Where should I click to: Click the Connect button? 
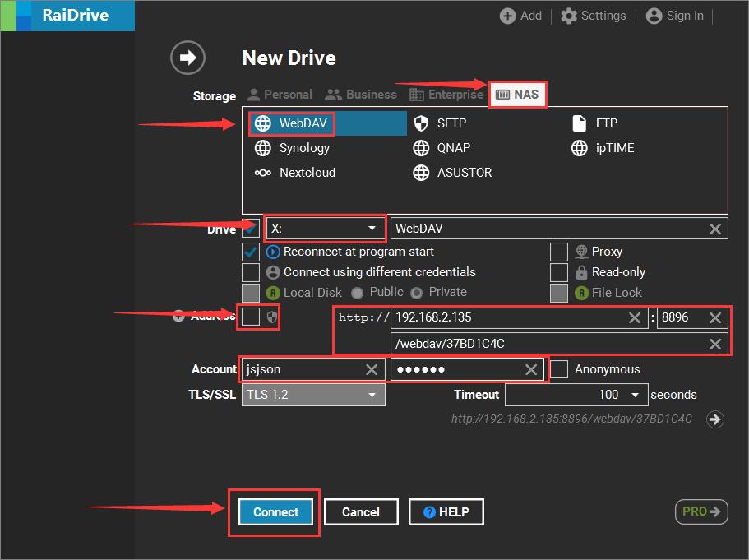click(275, 512)
